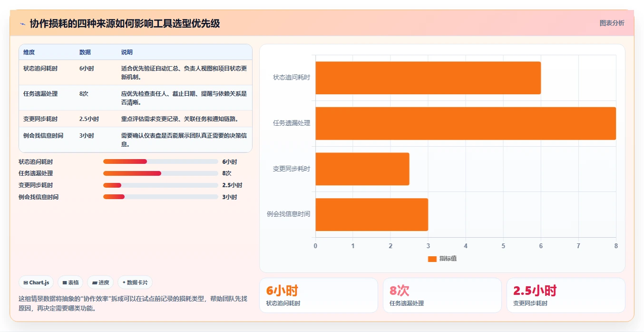644x332 pixels.
Task: Click the 指标值 legend label
Action: coord(448,259)
